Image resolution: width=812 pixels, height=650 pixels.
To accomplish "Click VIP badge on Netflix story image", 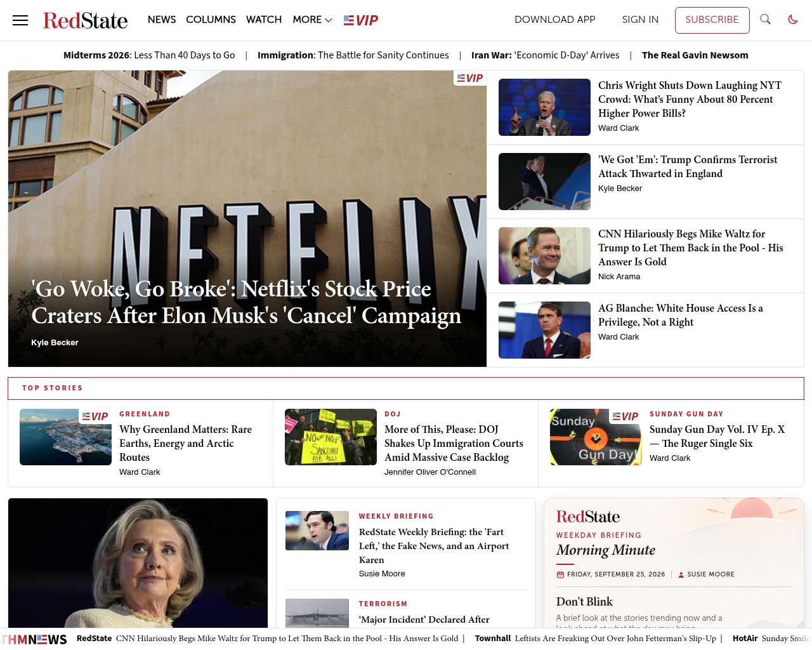I will (470, 78).
